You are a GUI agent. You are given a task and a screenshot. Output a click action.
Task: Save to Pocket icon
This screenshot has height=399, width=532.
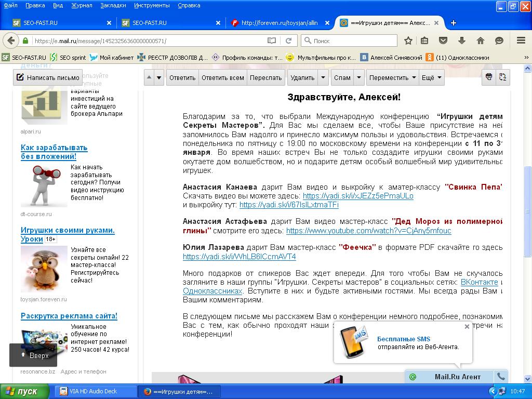tap(443, 41)
